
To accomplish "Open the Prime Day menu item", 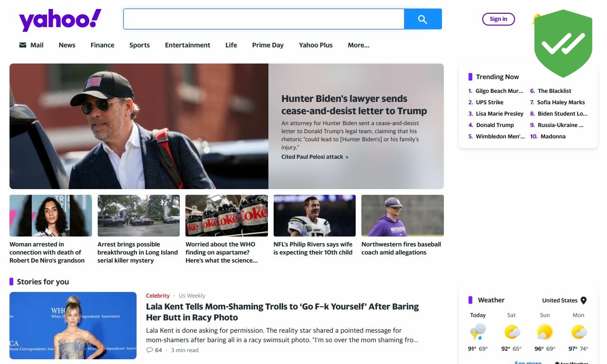I will pyautogui.click(x=268, y=45).
